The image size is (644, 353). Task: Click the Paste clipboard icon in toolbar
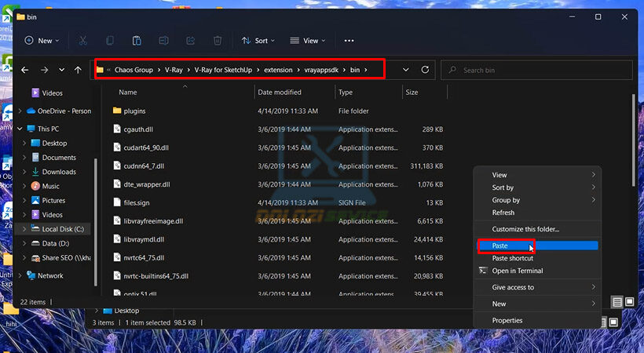[137, 41]
